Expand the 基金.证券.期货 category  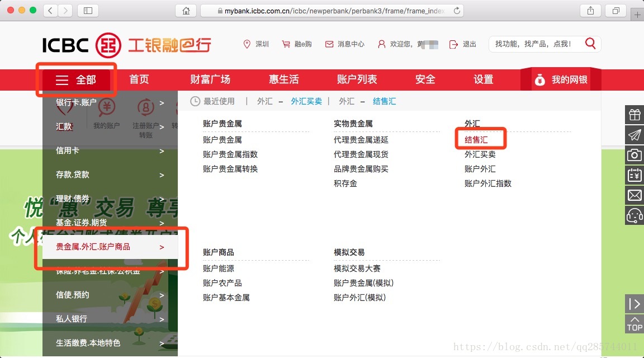click(x=110, y=223)
